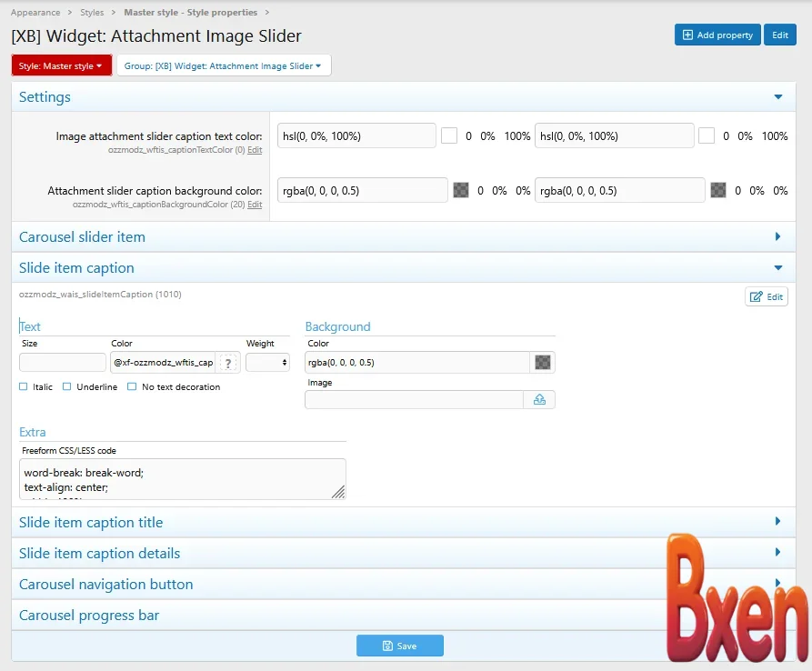
Task: Click the upload icon beside the Background Image field
Action: pos(539,399)
